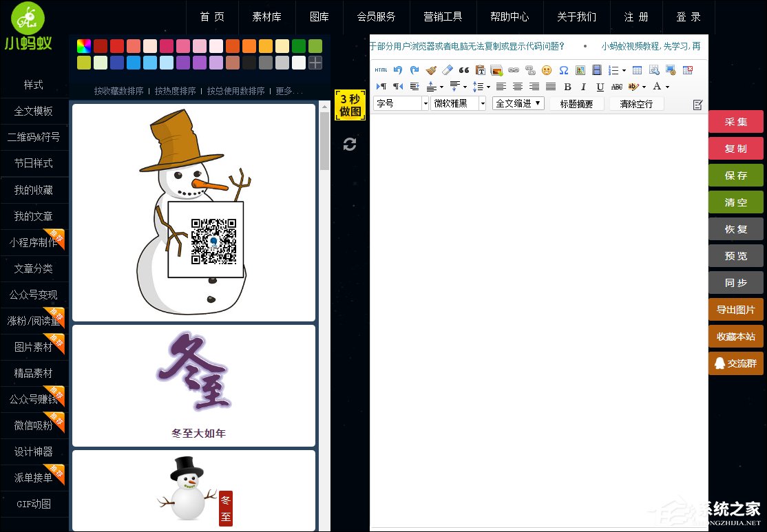Toggle strikethrough formatting
This screenshot has width=767, height=532.
coord(617,87)
